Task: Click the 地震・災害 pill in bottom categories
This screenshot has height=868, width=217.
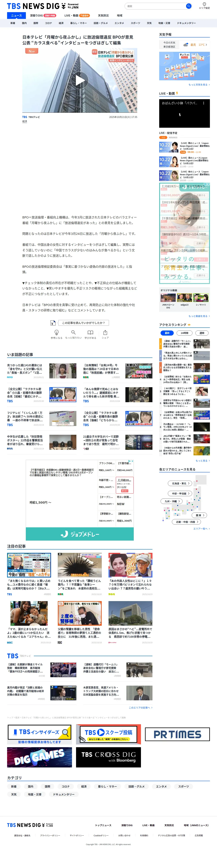Action: click(x=35, y=795)
